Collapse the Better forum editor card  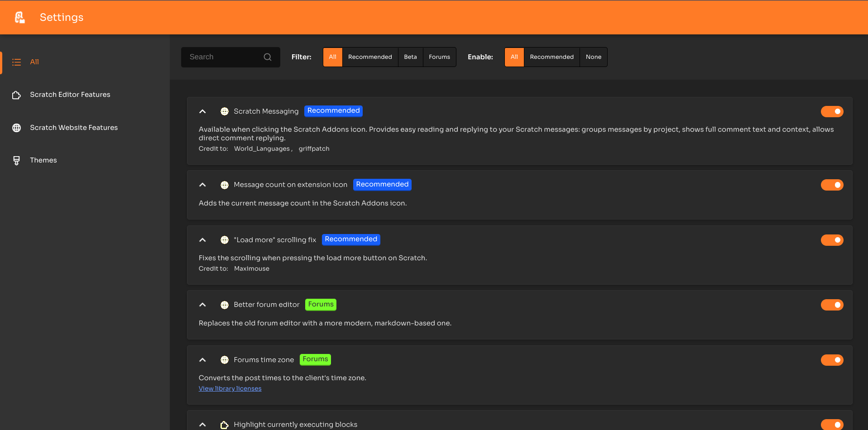pyautogui.click(x=203, y=305)
